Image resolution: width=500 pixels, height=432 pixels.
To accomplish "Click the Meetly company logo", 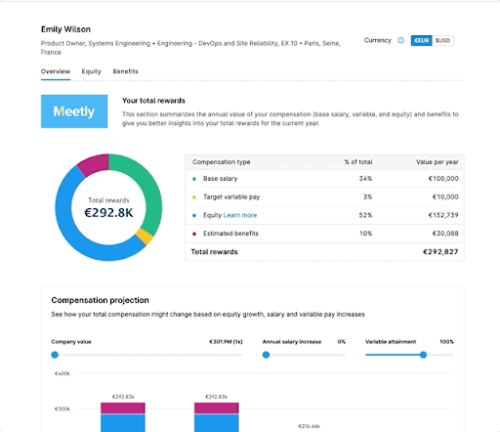I will (x=74, y=111).
